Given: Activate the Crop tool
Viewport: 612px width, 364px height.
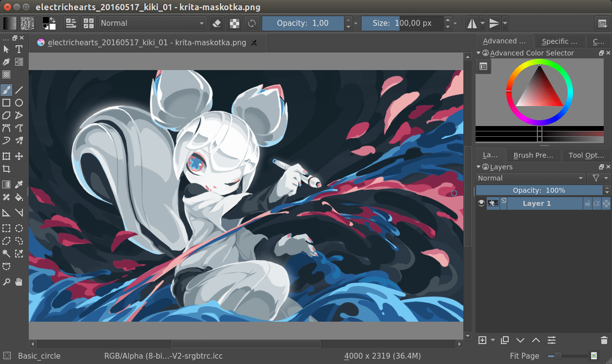Looking at the screenshot, I should click(x=6, y=169).
